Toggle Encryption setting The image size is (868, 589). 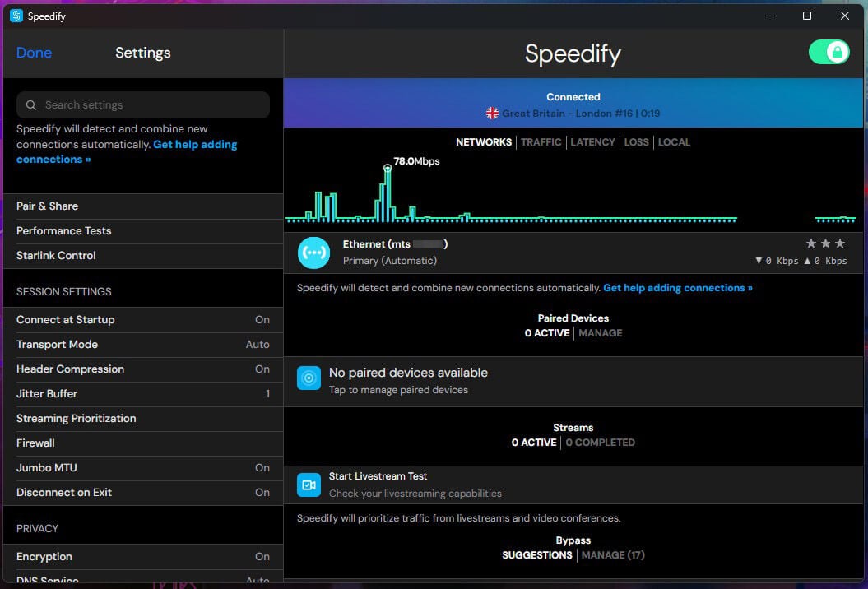143,557
